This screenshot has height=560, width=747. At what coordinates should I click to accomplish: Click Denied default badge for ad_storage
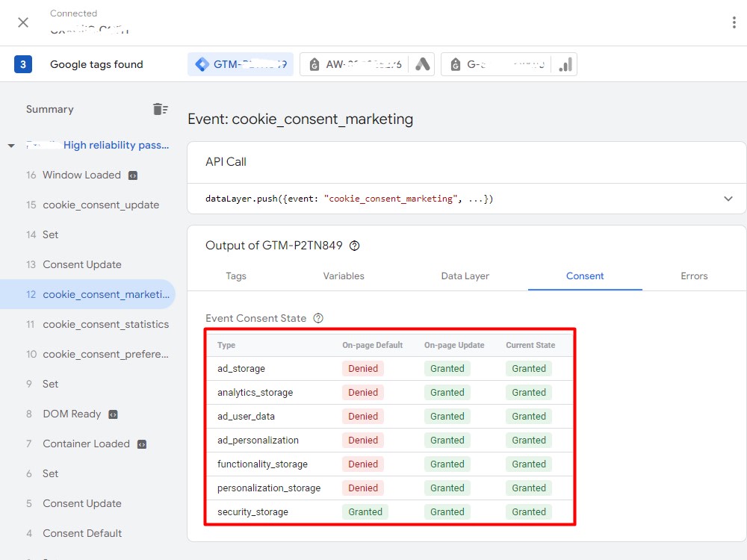point(363,369)
